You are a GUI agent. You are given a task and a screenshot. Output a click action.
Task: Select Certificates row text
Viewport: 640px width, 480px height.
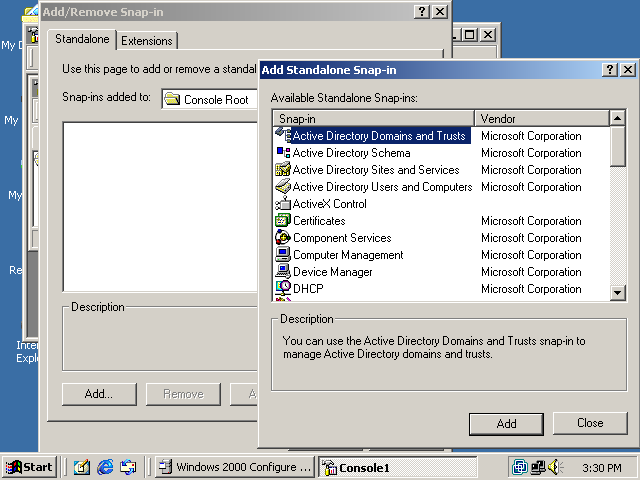319,221
